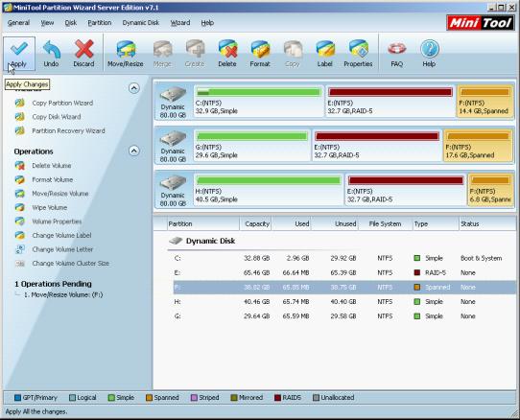The width and height of the screenshot is (520, 420).
Task: Open the General menu
Action: click(x=18, y=23)
